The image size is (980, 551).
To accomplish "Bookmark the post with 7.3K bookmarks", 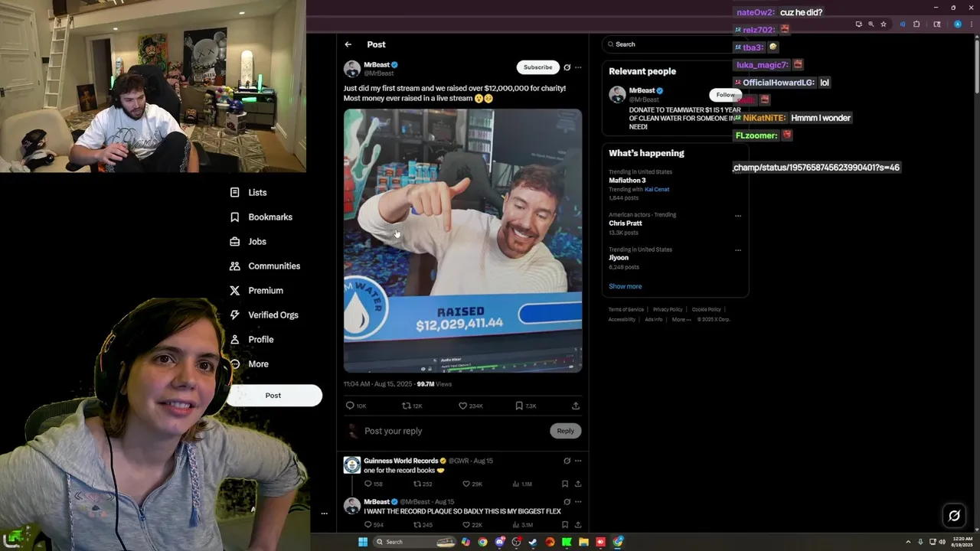I will pos(526,406).
